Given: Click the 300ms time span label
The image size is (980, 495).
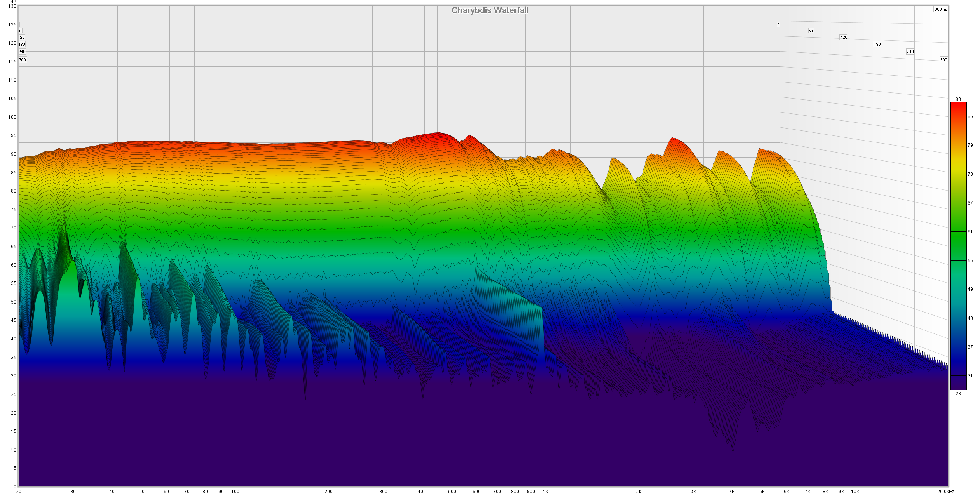Looking at the screenshot, I should click(940, 9).
